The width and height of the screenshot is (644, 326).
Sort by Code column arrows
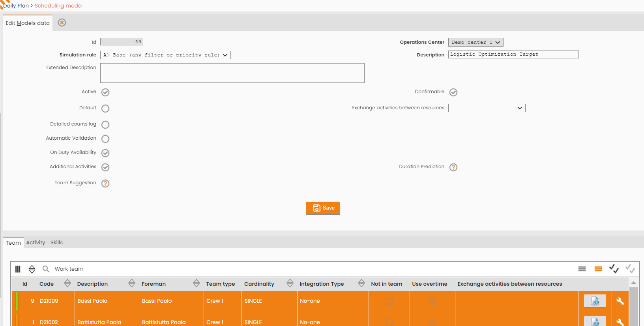point(67,283)
